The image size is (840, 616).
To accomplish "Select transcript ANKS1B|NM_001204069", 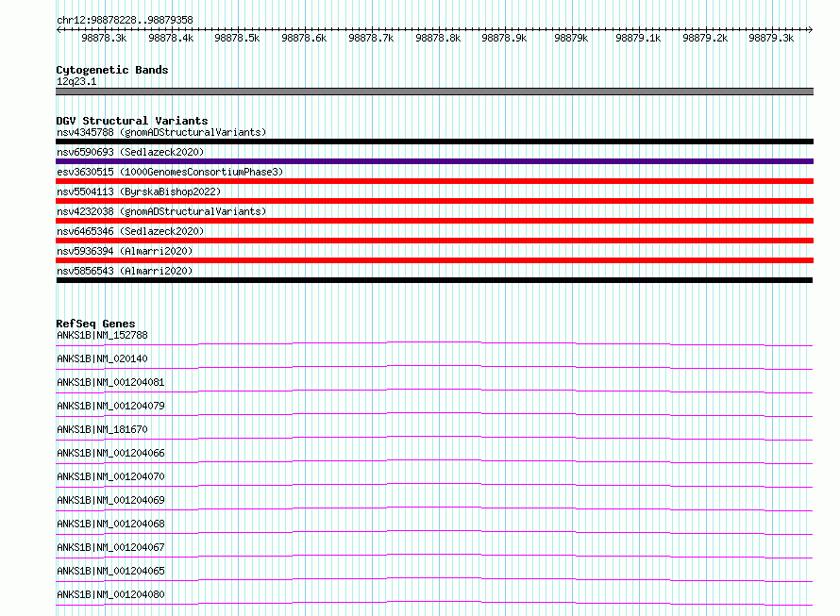I will [110, 500].
